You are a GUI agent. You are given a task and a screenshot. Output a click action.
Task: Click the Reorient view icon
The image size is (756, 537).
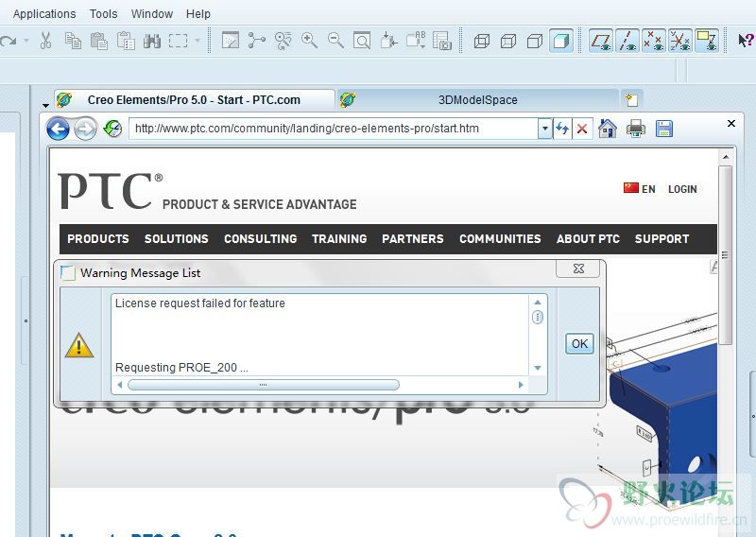pyautogui.click(x=388, y=41)
